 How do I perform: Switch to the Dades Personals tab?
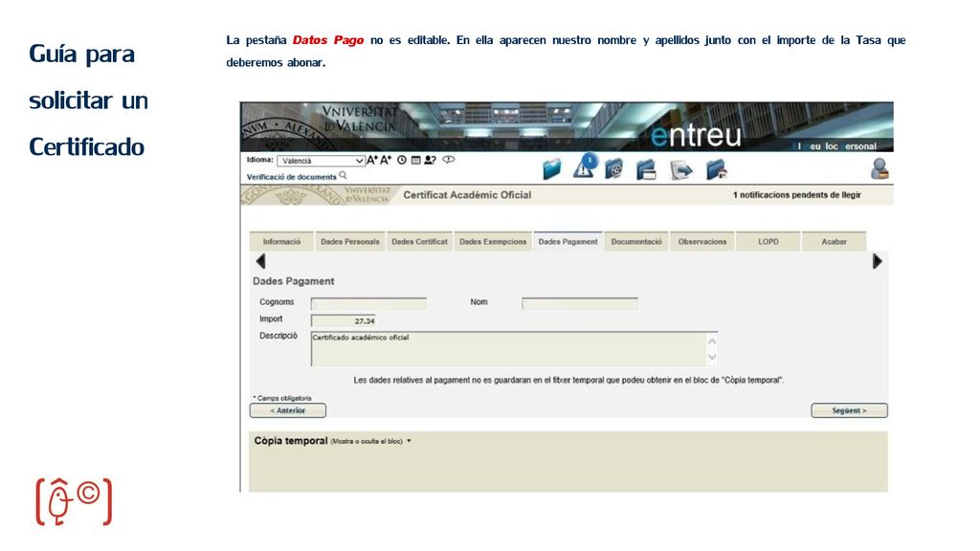[350, 242]
